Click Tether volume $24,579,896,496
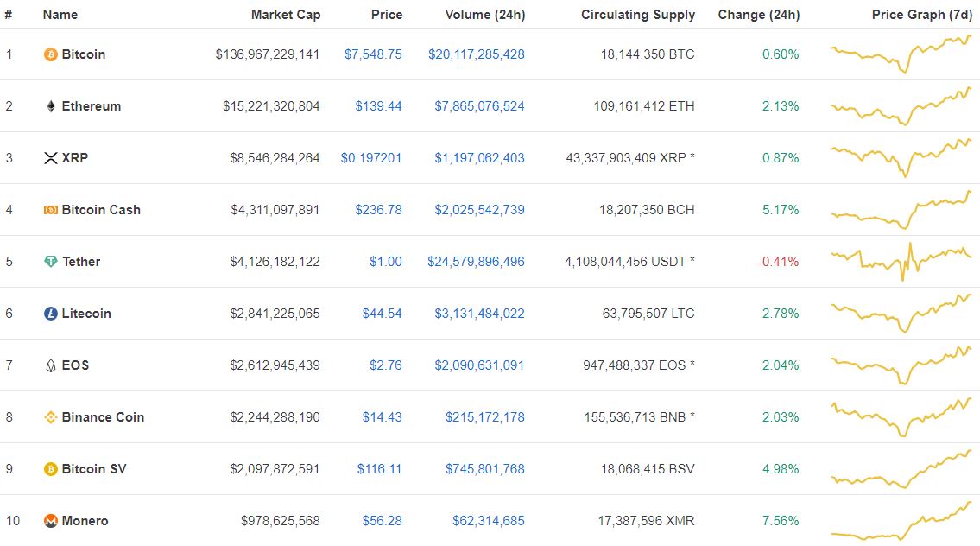 [x=477, y=262]
